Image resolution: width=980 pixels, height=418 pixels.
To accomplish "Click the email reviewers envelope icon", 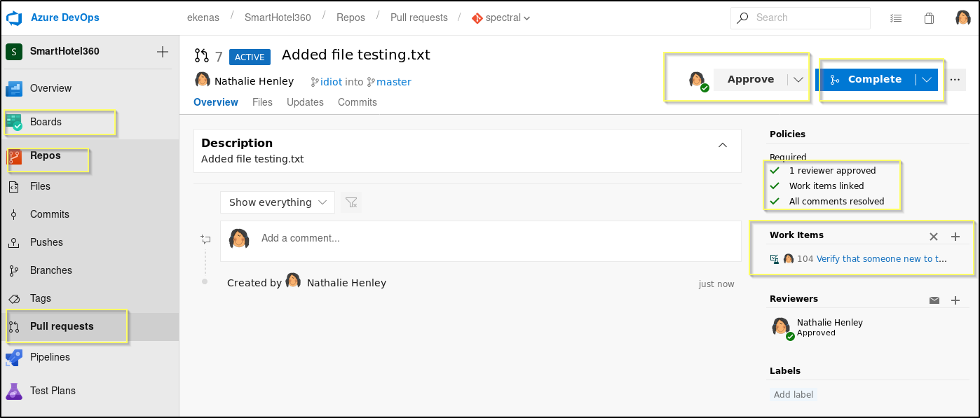I will coord(934,300).
